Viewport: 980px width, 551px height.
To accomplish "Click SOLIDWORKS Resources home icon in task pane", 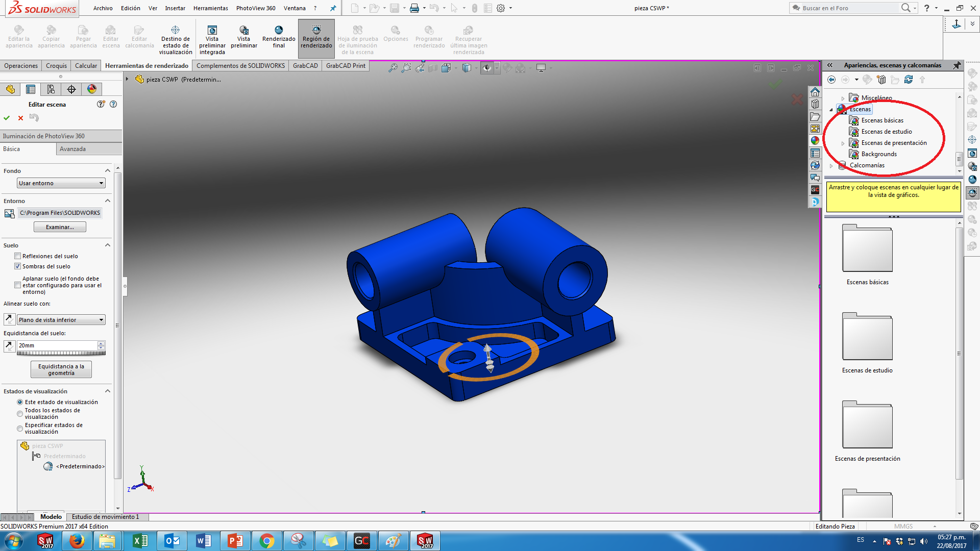I will tap(815, 92).
